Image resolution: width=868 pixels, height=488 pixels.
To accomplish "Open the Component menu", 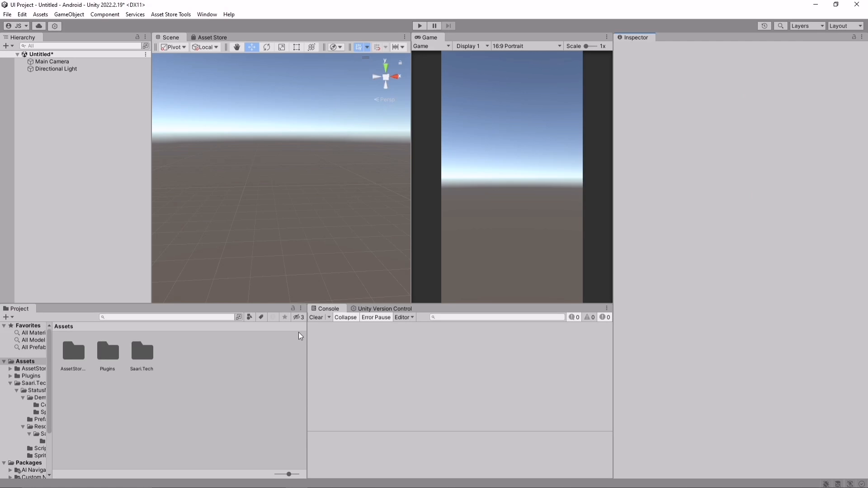I will [105, 14].
